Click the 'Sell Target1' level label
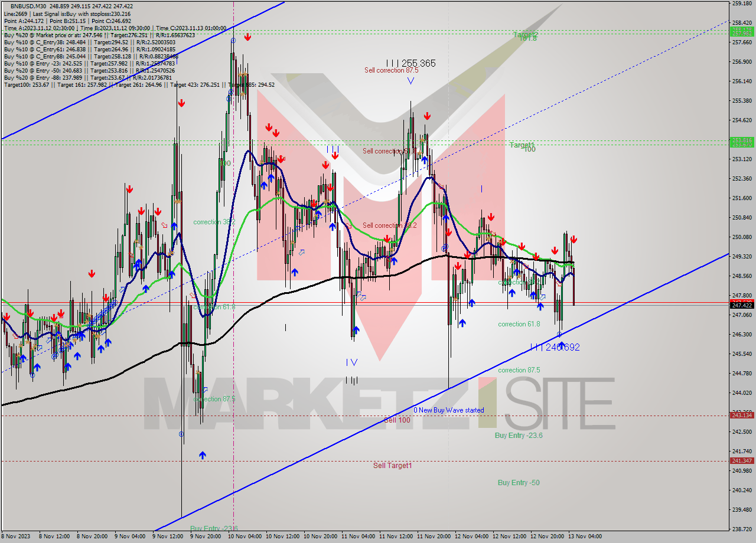 click(393, 466)
